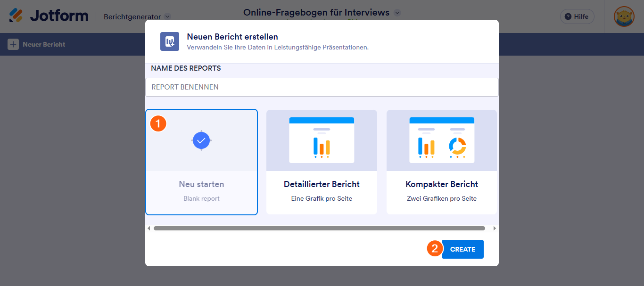Open the Berichtgenerator dropdown
This screenshot has width=644, height=286.
[137, 16]
